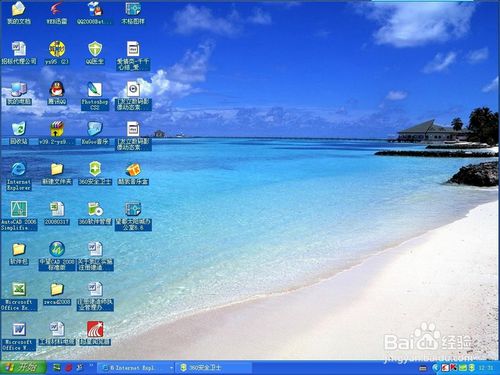This screenshot has height=375, width=500.
Task: Launch 中望CAD 2008 标准版 shortcut
Action: click(x=57, y=256)
